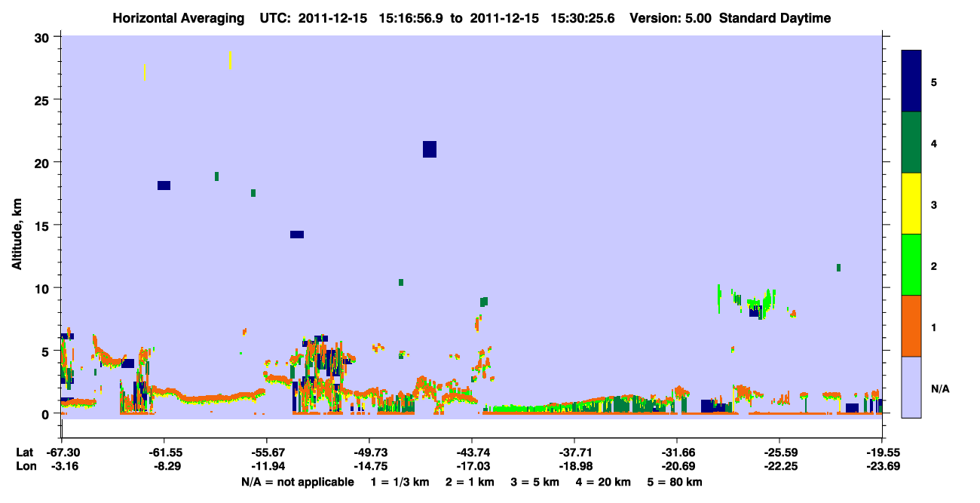980x503 pixels.
Task: Click the orange colorbar segment labeled 1
Action: click(911, 326)
